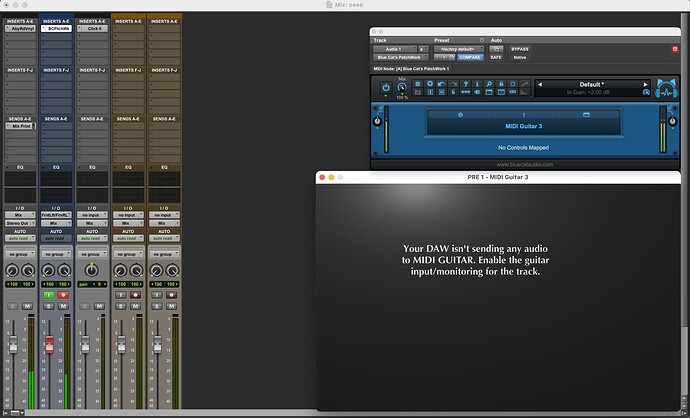Open the question mark help icon
Screen dimensions: 690x418
(x=466, y=84)
